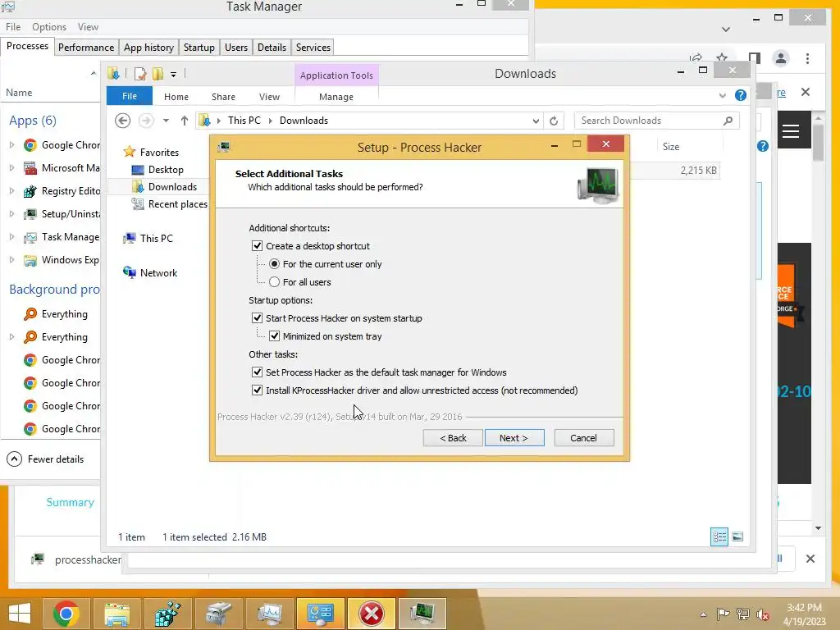Image resolution: width=840 pixels, height=630 pixels.
Task: Toggle 'Minimized on system tray' checkbox
Action: point(274,336)
